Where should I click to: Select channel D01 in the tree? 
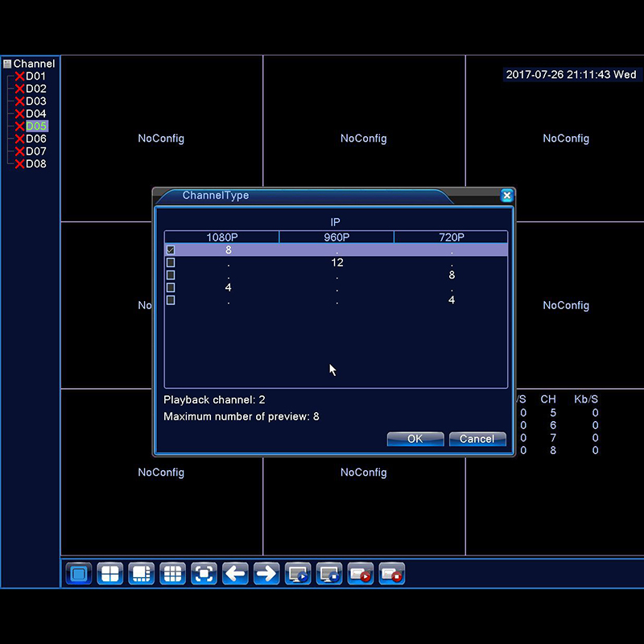click(x=35, y=76)
